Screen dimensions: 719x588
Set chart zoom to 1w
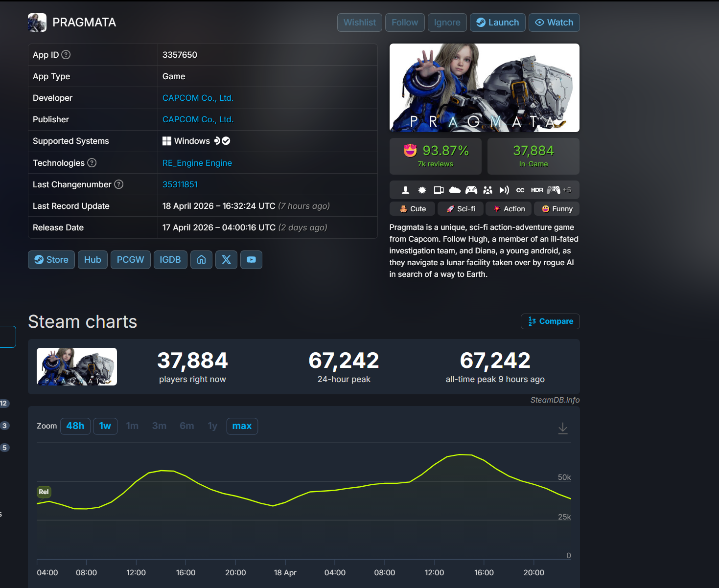click(105, 426)
